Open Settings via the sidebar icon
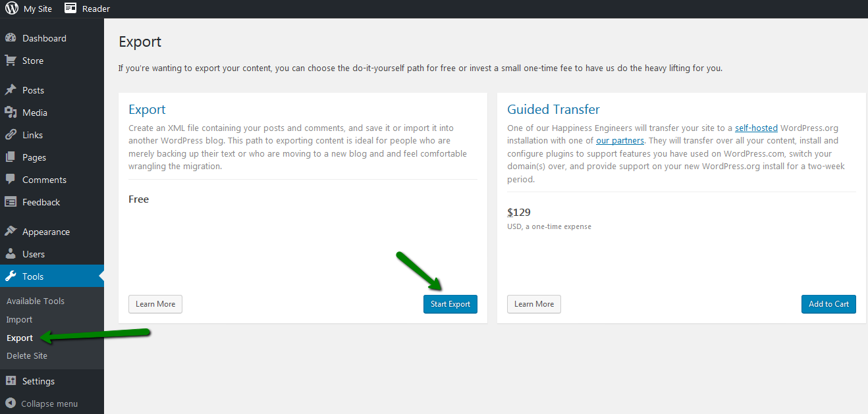The image size is (868, 414). pyautogui.click(x=13, y=380)
